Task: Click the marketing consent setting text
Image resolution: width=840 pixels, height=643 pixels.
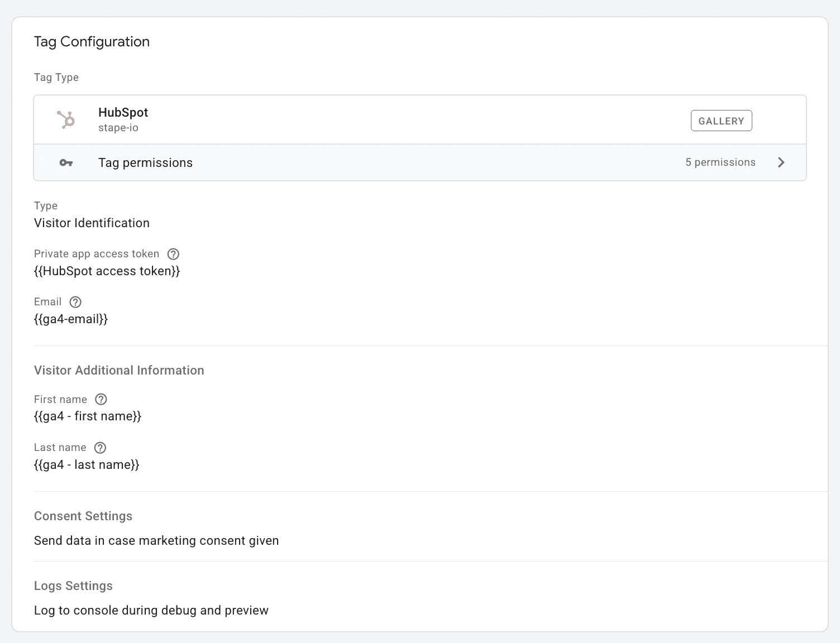Action: [x=156, y=541]
